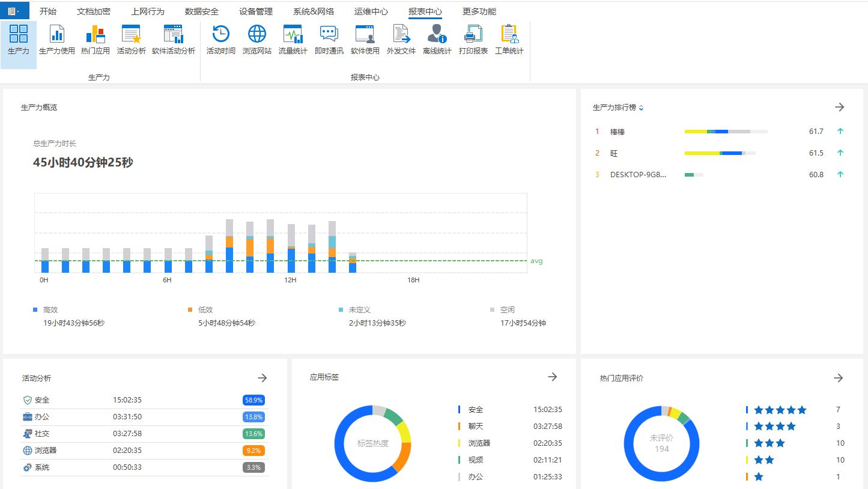The width and height of the screenshot is (868, 489).
Task: Click the green avg line label
Action: 536,261
